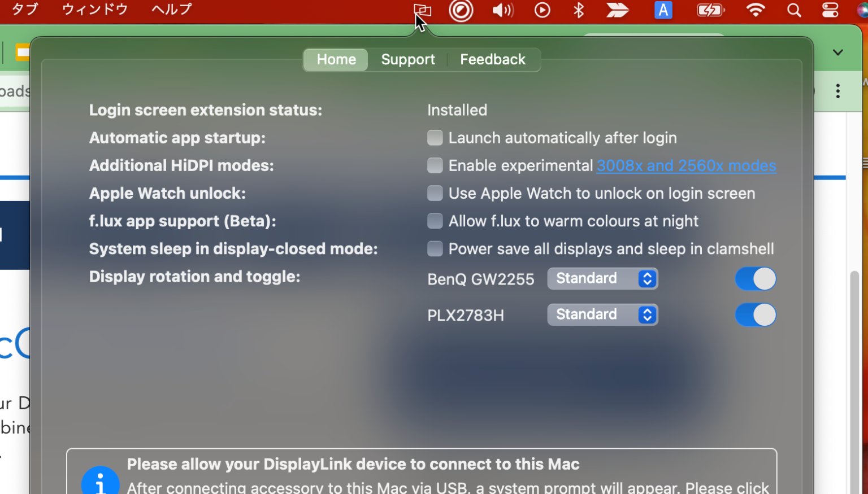Open Spotlight search from the menu bar

[x=793, y=10]
